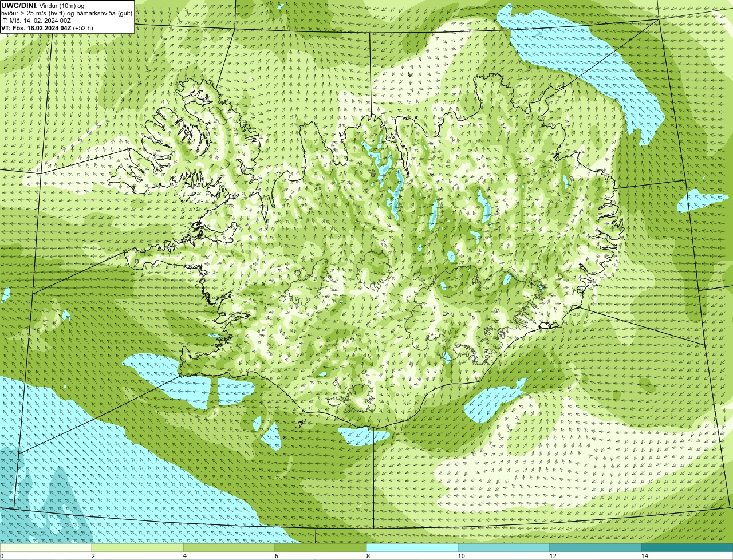Click the dark teal legend swatch above 14
This screenshot has height=560, width=733.
point(687,547)
